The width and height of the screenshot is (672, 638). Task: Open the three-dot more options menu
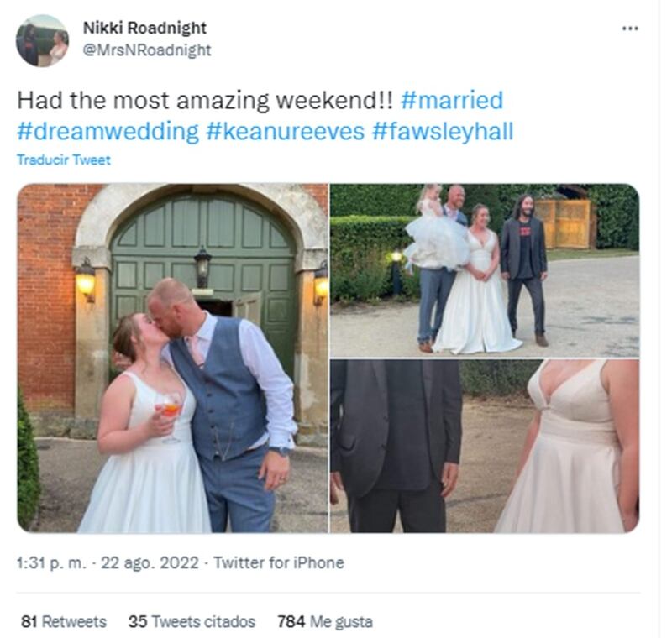tap(630, 29)
